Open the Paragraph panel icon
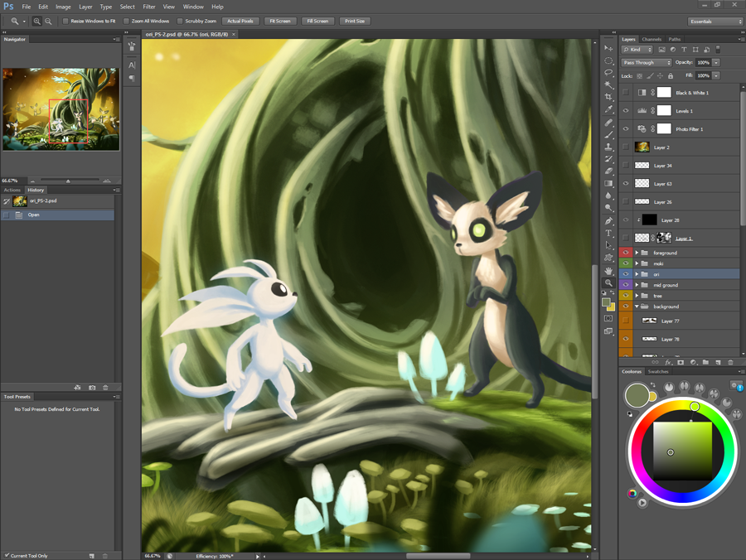Viewport: 746px width, 560px height. click(132, 78)
